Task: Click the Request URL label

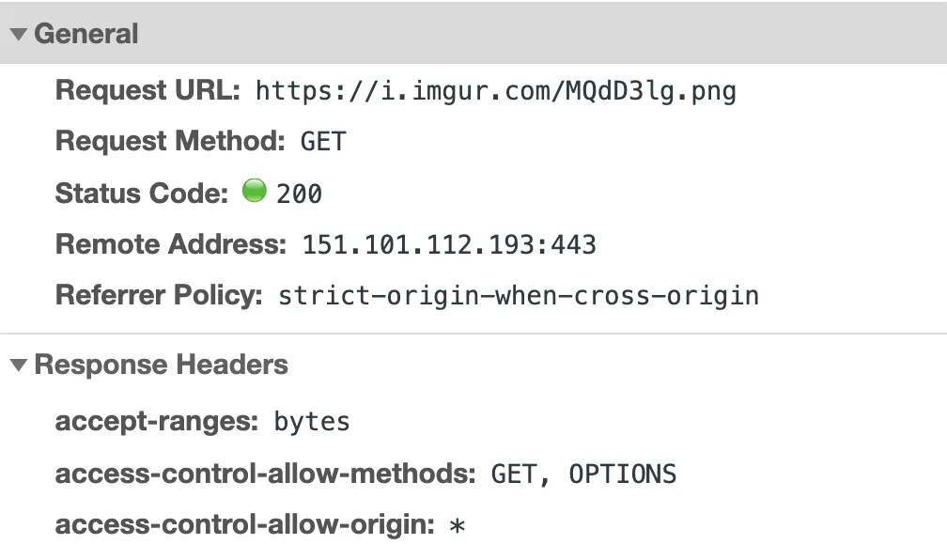Action: pyautogui.click(x=148, y=91)
